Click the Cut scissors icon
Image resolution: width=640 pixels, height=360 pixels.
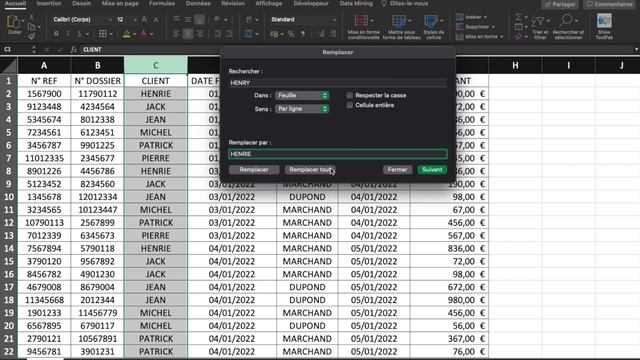(31, 18)
